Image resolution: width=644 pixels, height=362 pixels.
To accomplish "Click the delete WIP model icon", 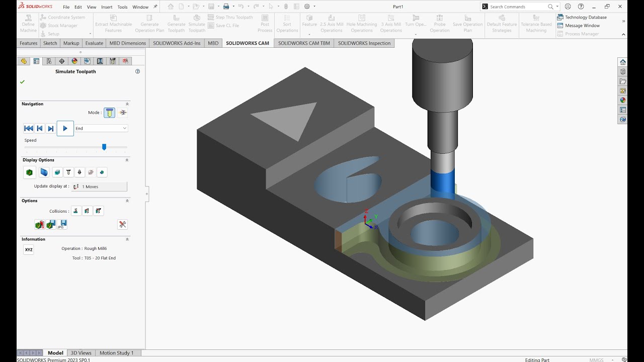I will click(39, 224).
